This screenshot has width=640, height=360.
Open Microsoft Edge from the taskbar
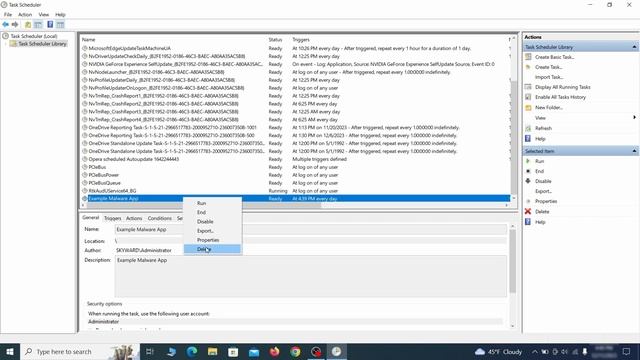[191, 351]
